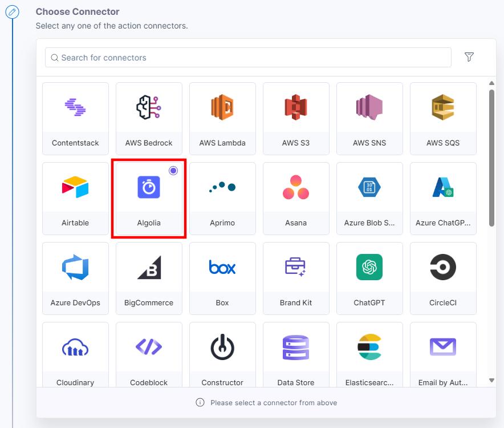
Task: Open the connector filter funnel
Action: tap(469, 57)
